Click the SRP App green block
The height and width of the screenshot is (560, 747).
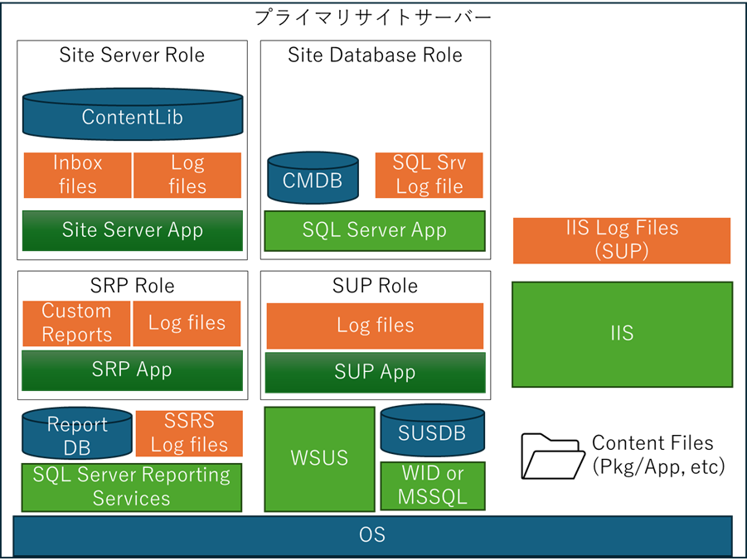point(133,370)
